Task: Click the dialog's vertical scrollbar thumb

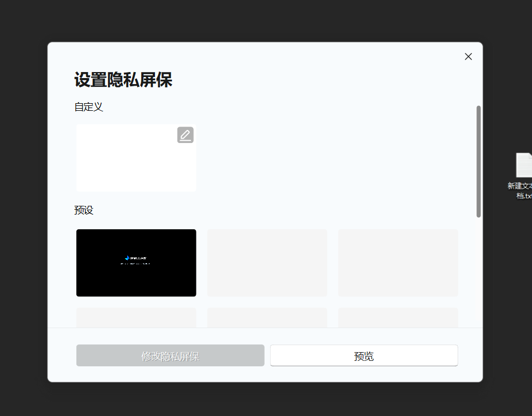Action: (x=479, y=161)
